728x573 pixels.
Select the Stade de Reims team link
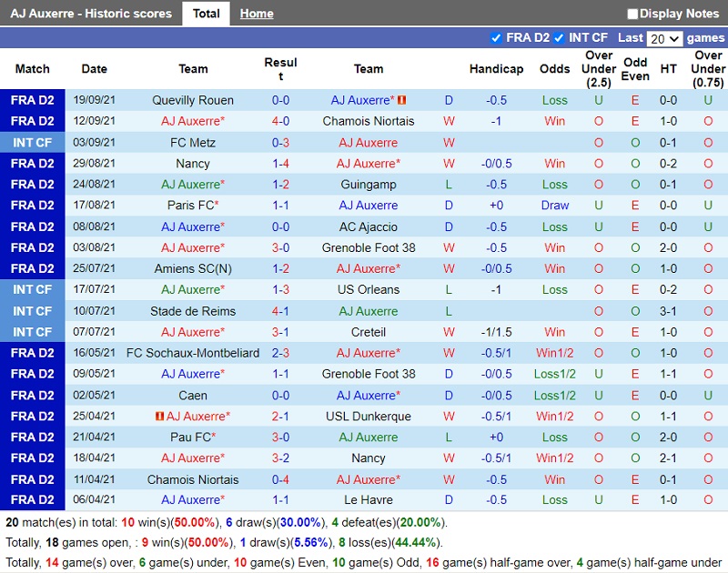(193, 311)
